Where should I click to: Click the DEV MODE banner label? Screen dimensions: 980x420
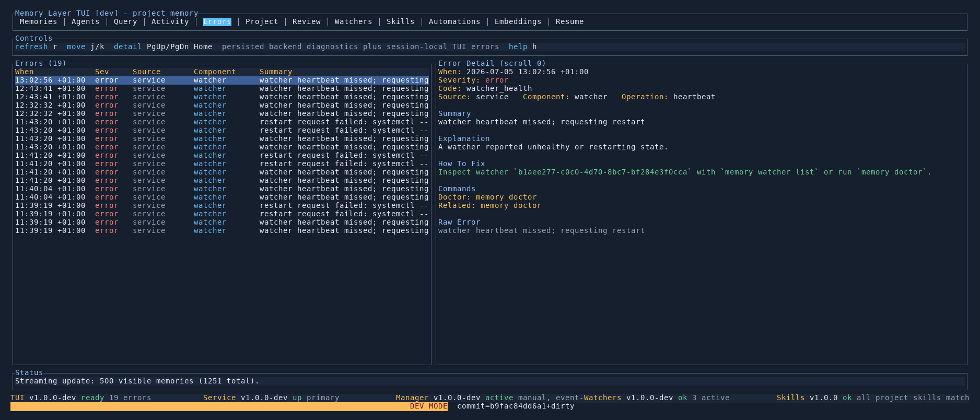429,406
